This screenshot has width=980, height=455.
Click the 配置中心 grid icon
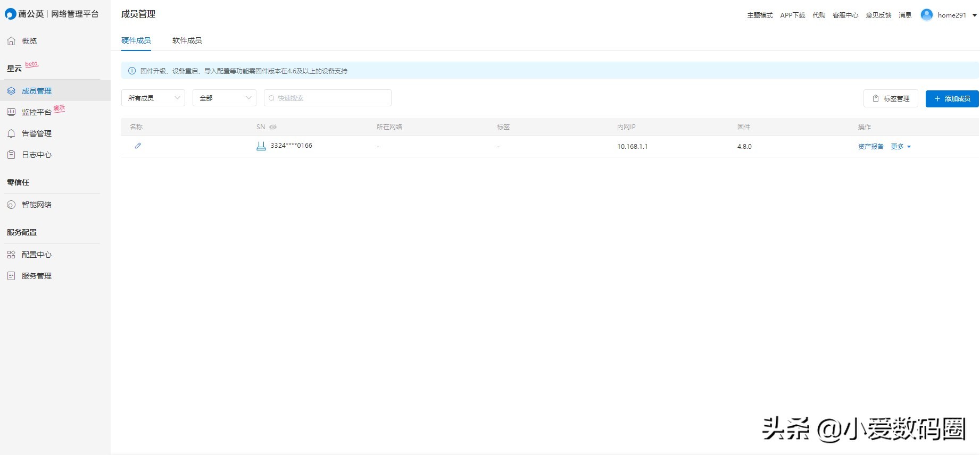coord(11,255)
